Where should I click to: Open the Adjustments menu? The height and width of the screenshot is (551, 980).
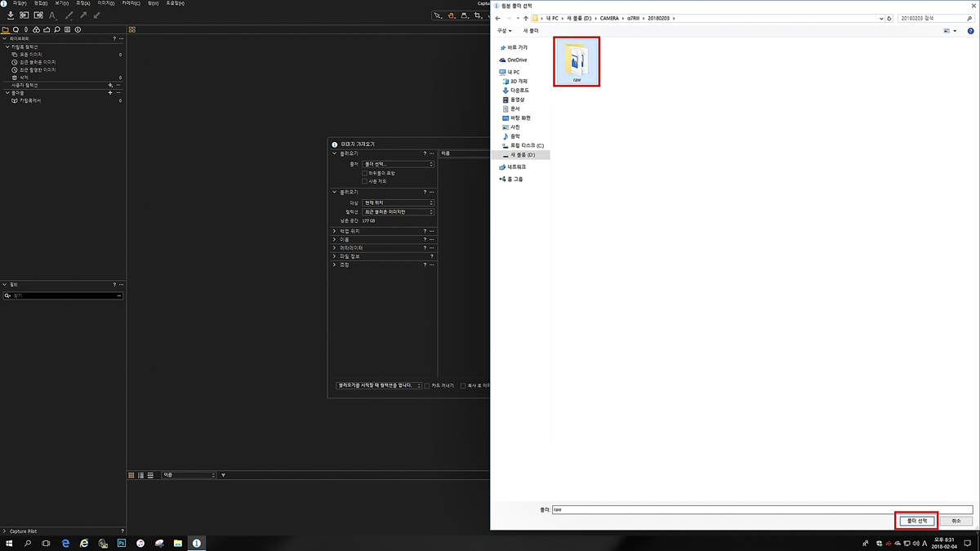point(83,3)
